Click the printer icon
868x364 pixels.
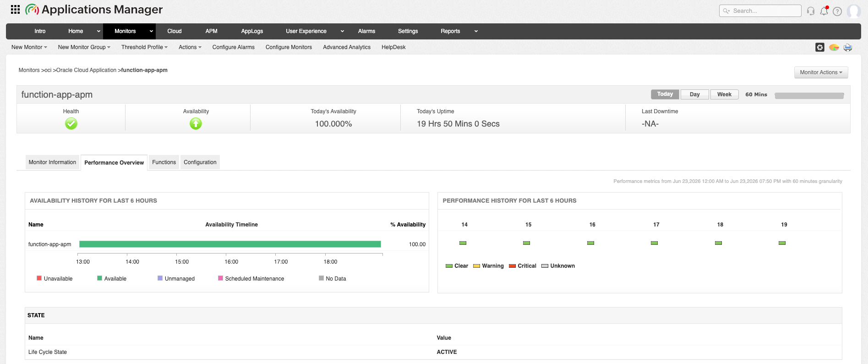(x=848, y=47)
